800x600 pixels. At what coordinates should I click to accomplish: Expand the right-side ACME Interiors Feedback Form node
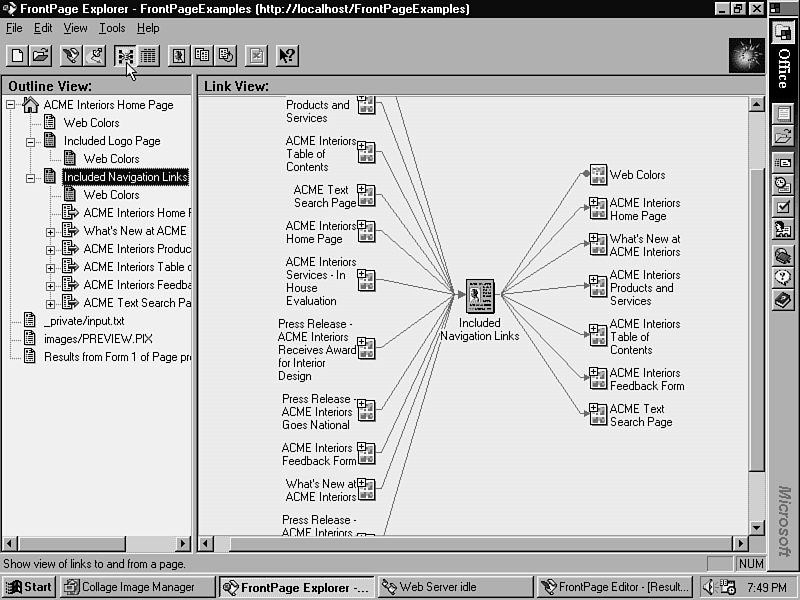593,373
